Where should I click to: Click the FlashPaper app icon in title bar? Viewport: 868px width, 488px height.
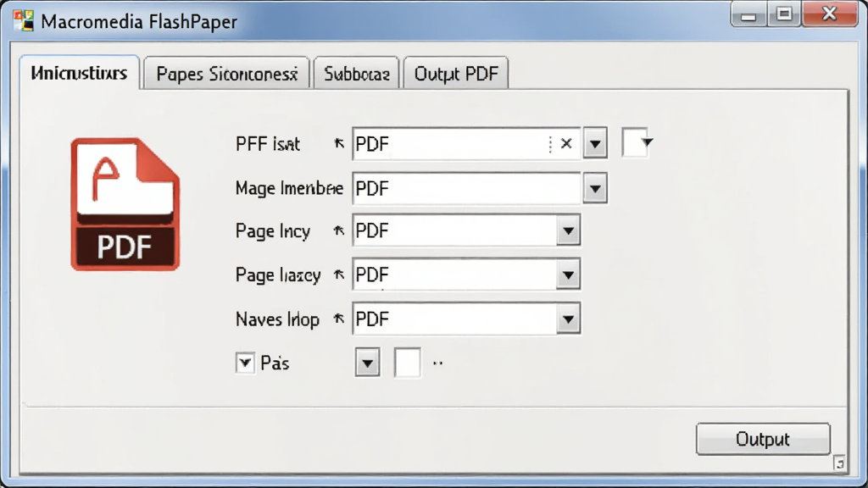pos(23,21)
